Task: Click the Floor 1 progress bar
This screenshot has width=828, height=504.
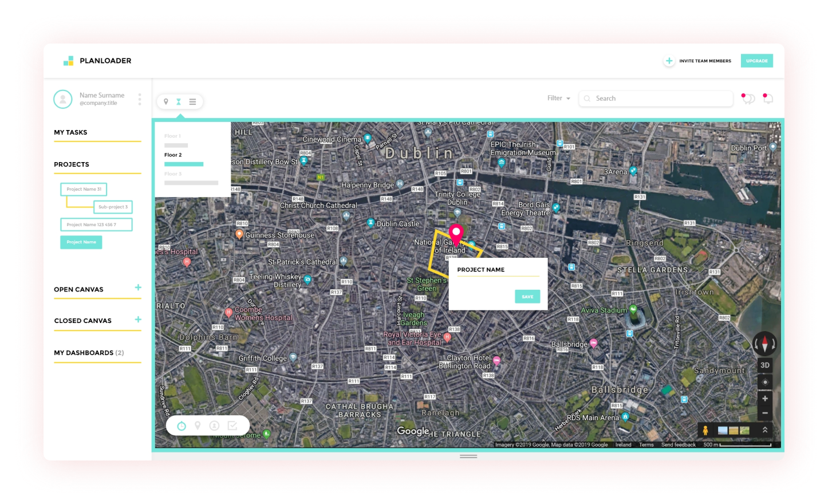Action: (x=176, y=145)
